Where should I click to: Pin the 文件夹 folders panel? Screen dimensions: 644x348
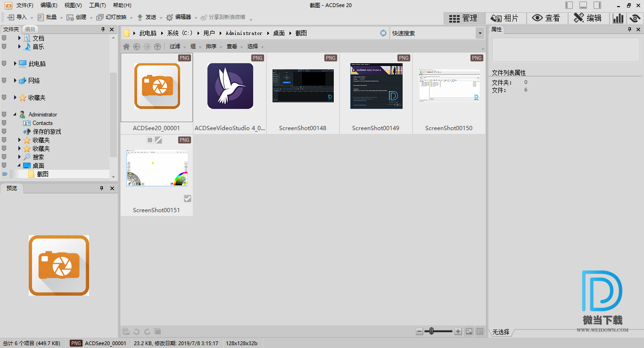coord(102,29)
